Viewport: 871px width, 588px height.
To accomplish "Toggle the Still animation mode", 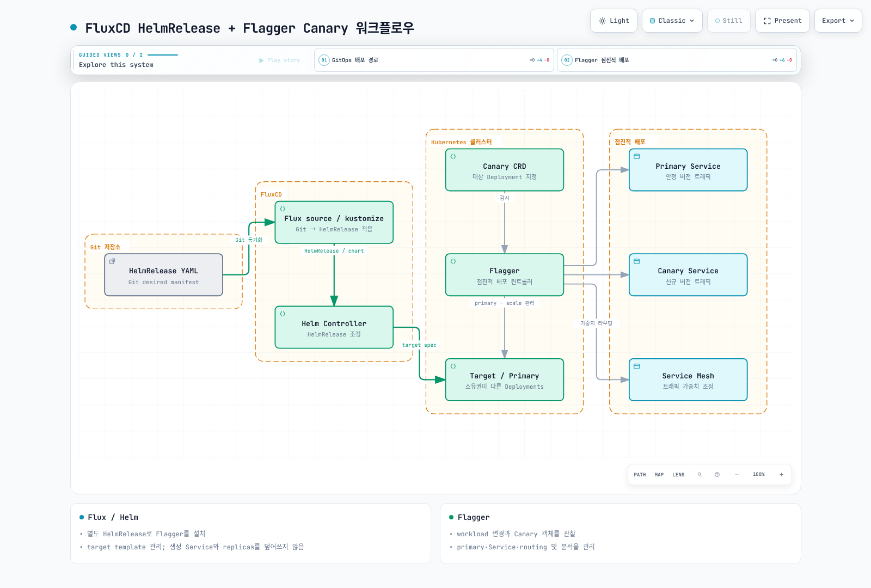I will tap(728, 21).
